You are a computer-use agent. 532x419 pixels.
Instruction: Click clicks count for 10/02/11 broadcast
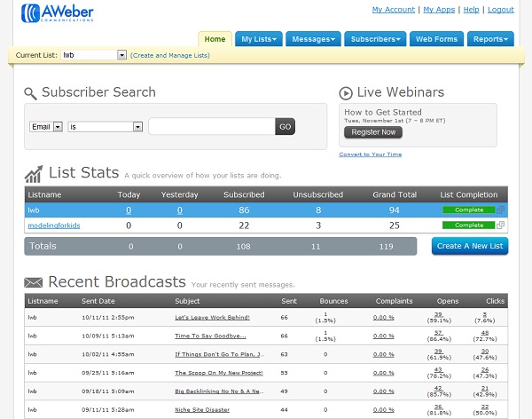[x=485, y=351]
